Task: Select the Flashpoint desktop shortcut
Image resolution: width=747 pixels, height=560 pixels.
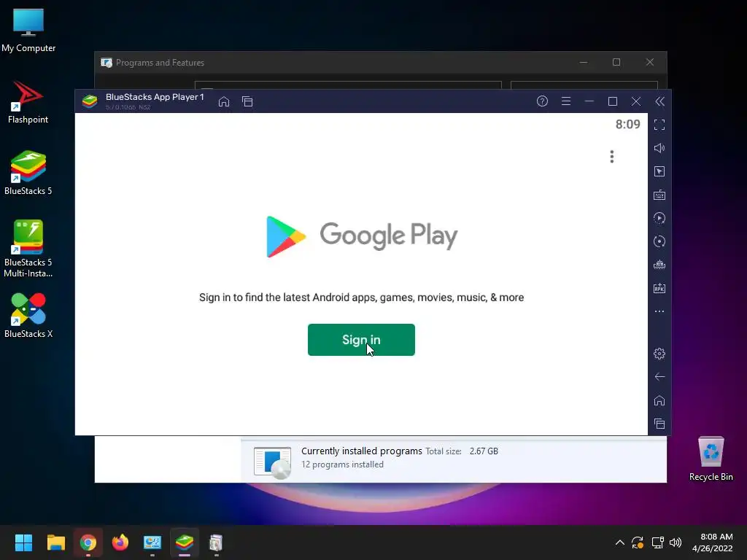Action: coord(28,102)
